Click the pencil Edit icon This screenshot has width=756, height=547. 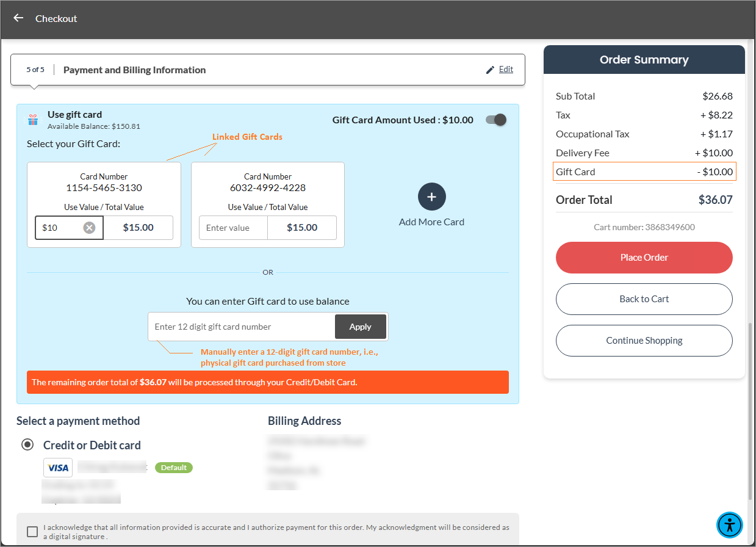(490, 70)
